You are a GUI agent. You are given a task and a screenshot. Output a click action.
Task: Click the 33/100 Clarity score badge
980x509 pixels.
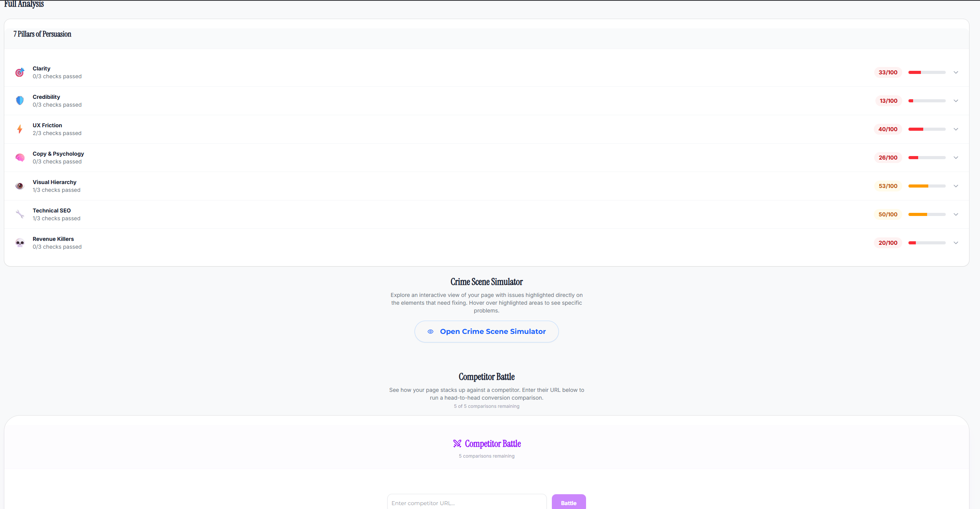point(888,72)
